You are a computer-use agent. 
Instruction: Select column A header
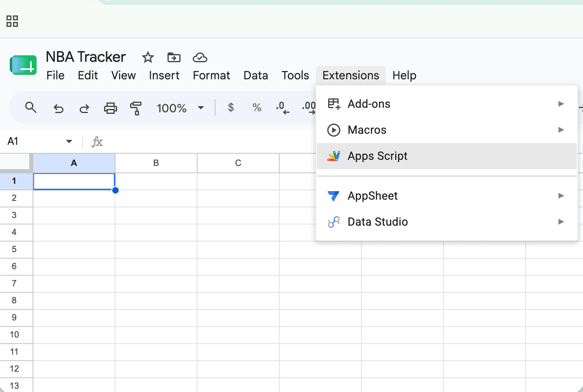74,163
